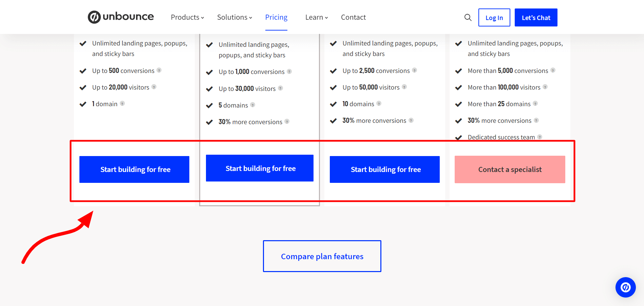Click help icon beside 20,000 visitors
Image resolution: width=644 pixels, height=306 pixels.
[x=154, y=87]
